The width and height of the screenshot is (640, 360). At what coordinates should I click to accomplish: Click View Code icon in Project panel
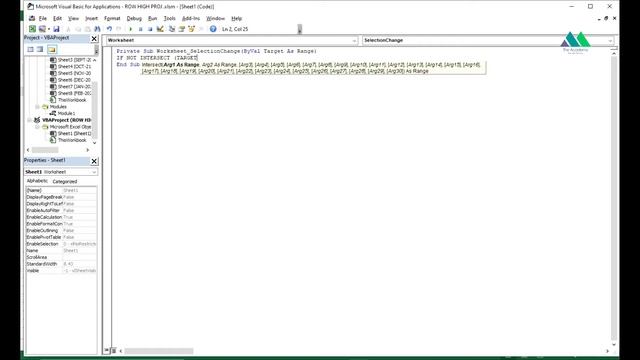coord(31,49)
